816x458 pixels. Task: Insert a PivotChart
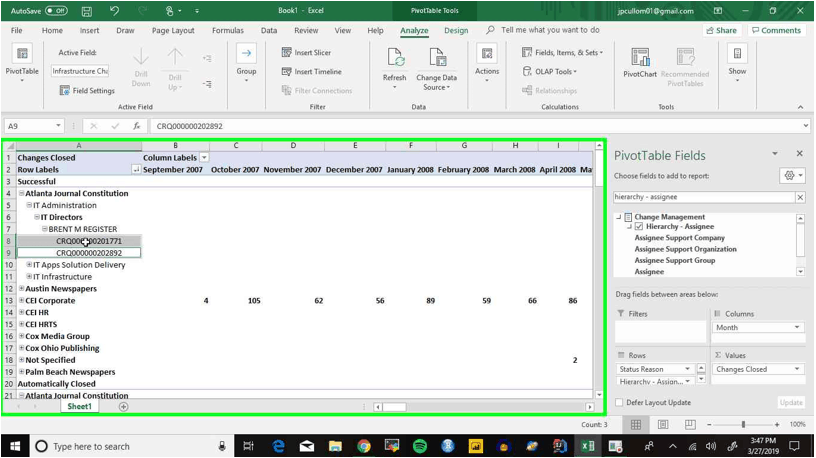pyautogui.click(x=640, y=62)
